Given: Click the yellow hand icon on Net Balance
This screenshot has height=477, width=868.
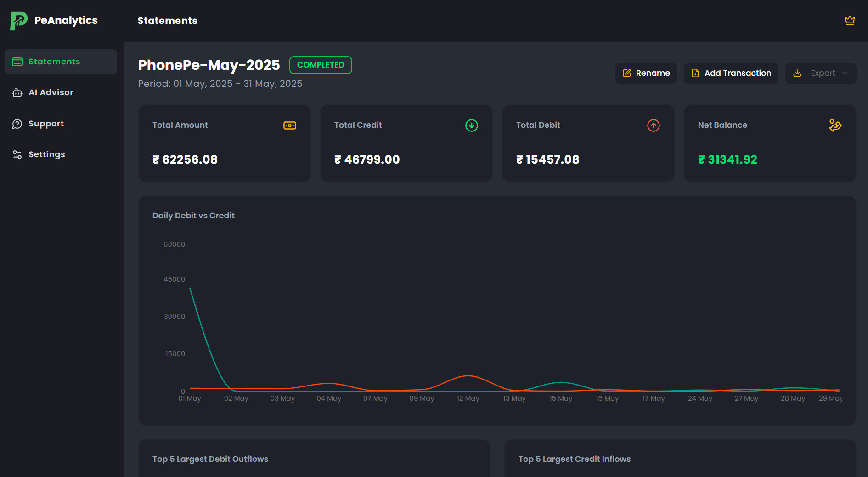Looking at the screenshot, I should click(x=835, y=125).
